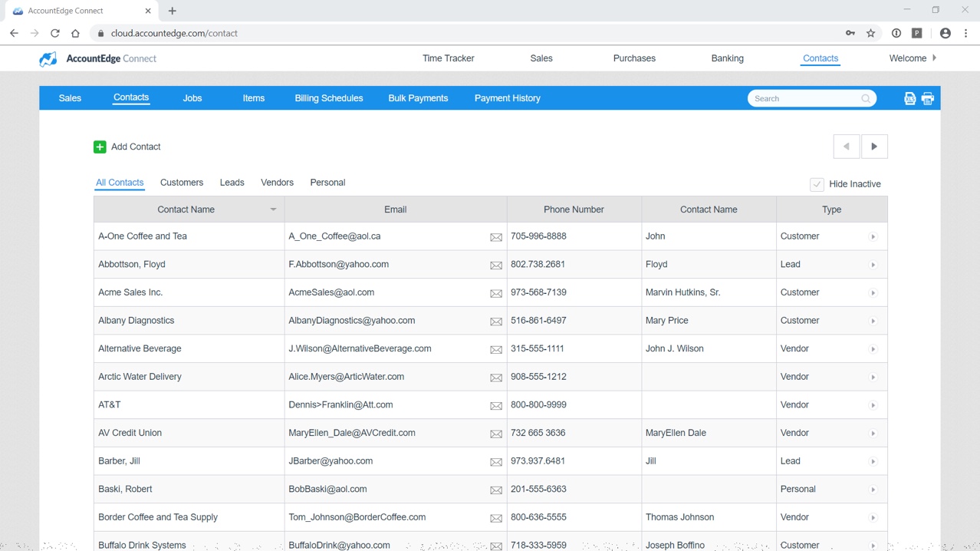Click the Email column header

(396, 210)
